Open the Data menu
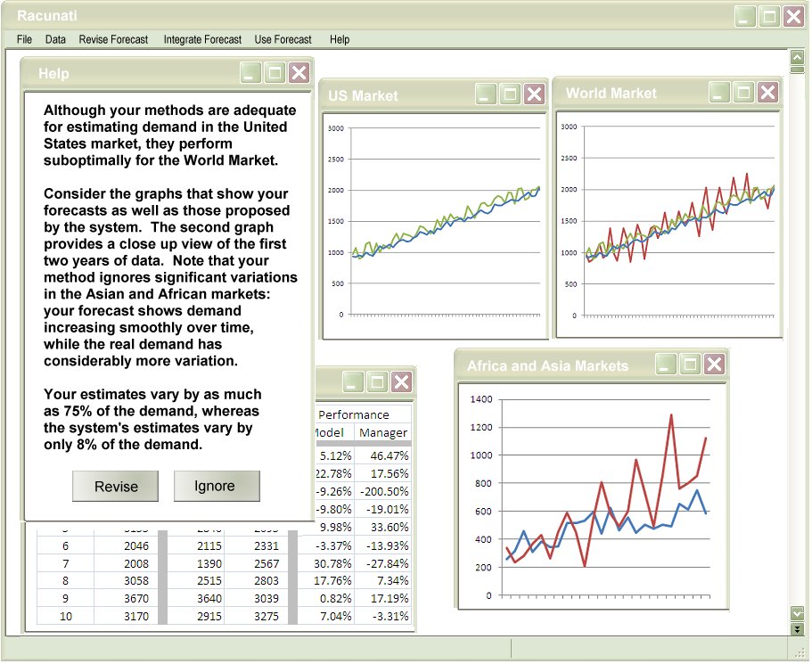Image resolution: width=812 pixels, height=664 pixels. pyautogui.click(x=55, y=39)
